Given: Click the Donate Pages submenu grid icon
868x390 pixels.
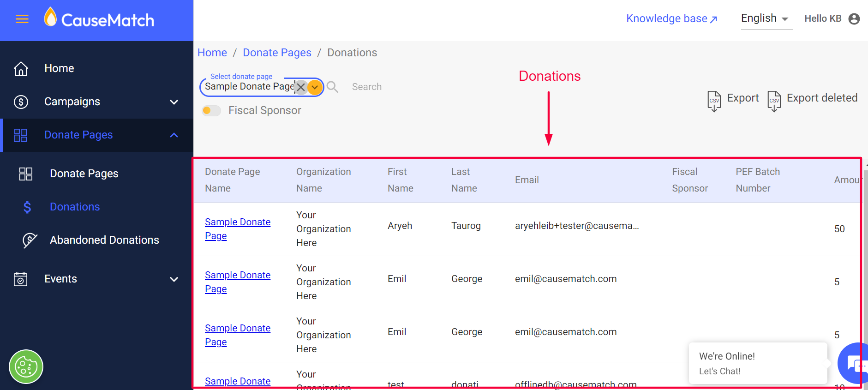Looking at the screenshot, I should (26, 174).
